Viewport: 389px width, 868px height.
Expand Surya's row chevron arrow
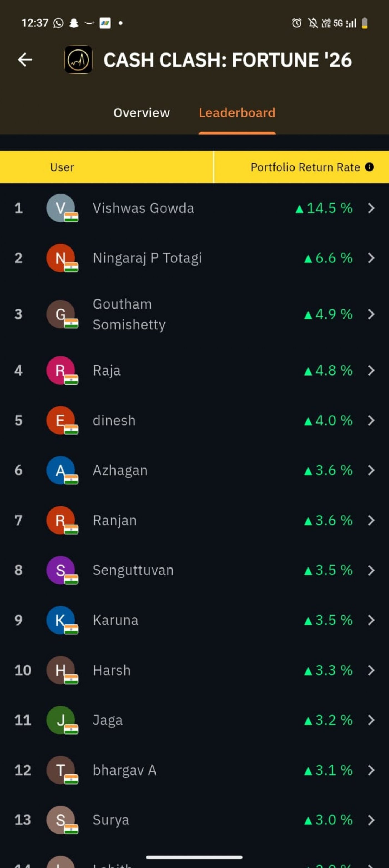(371, 820)
